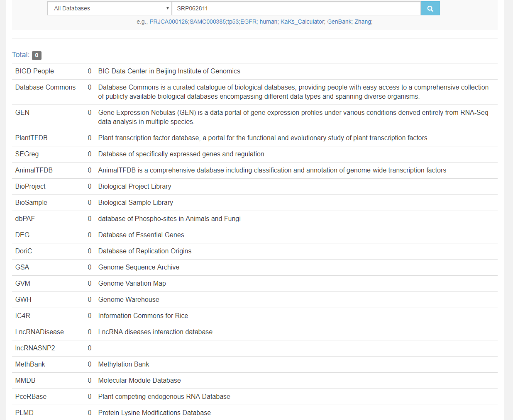Select the GVM row name
The width and height of the screenshot is (513, 420).
(x=23, y=284)
